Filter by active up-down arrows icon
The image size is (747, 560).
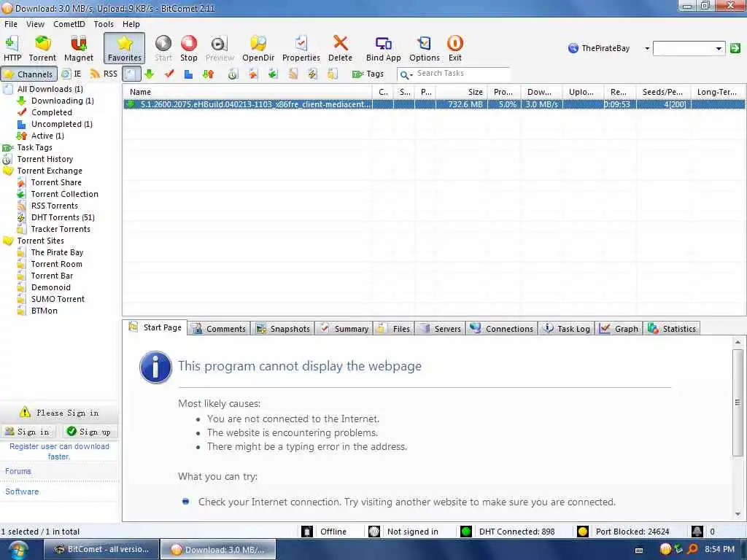coord(208,74)
